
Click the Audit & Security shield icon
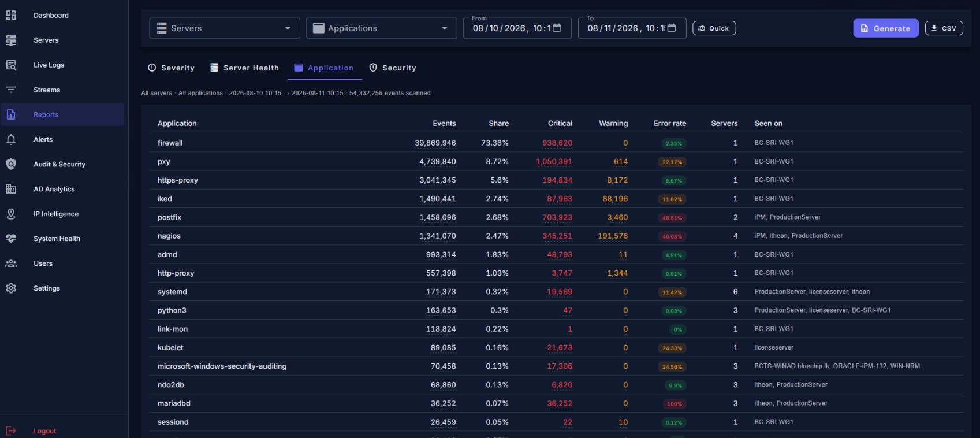tap(11, 164)
